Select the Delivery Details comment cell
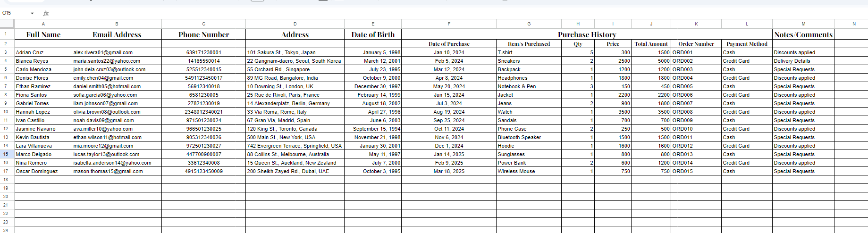The image size is (868, 233). (x=803, y=61)
